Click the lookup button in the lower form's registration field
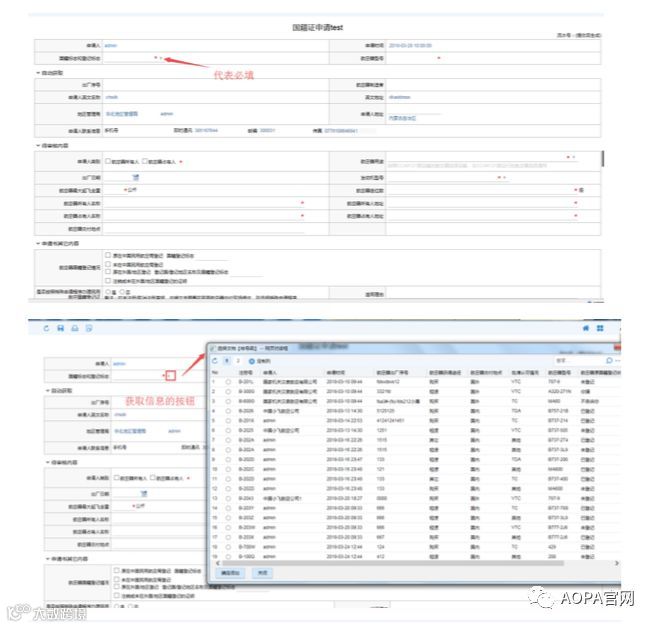The width and height of the screenshot is (655, 627). 170,376
